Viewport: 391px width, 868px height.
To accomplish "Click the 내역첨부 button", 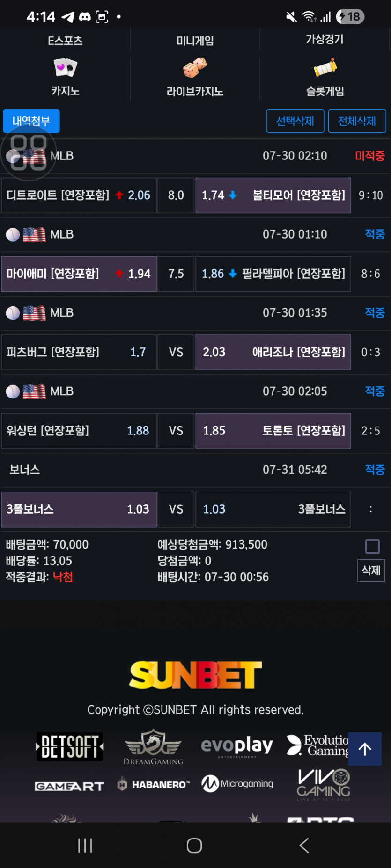I will click(x=31, y=121).
